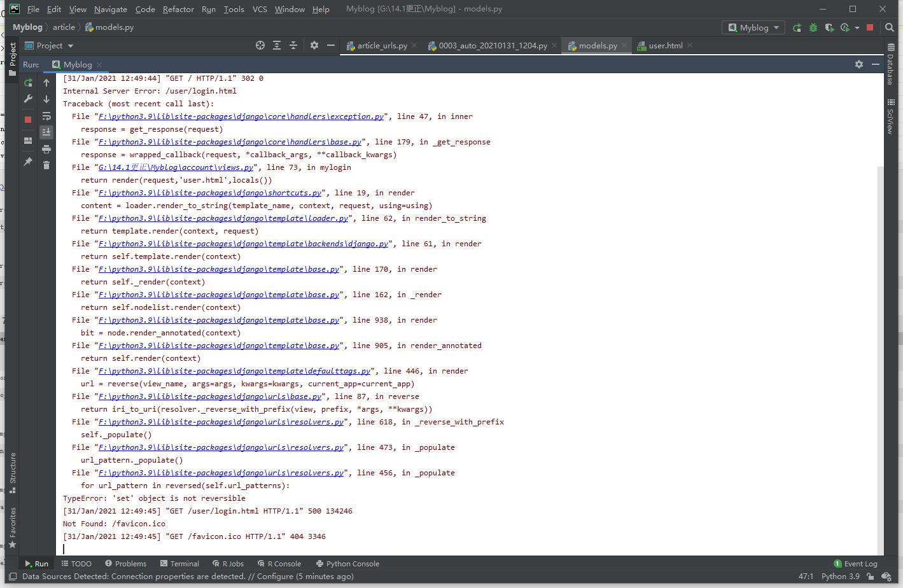Stop Myblog from main toolbar
The width and height of the screenshot is (903, 588).
coord(870,27)
